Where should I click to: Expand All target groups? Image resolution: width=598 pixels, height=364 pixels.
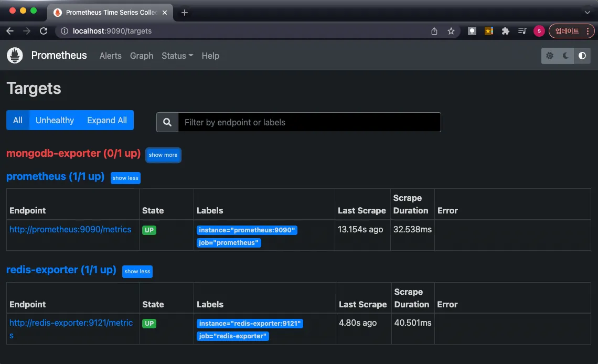107,120
